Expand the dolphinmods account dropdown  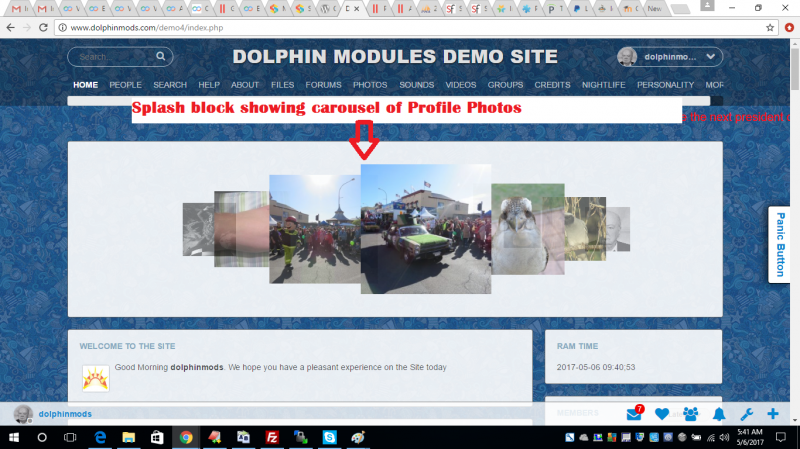coord(711,57)
